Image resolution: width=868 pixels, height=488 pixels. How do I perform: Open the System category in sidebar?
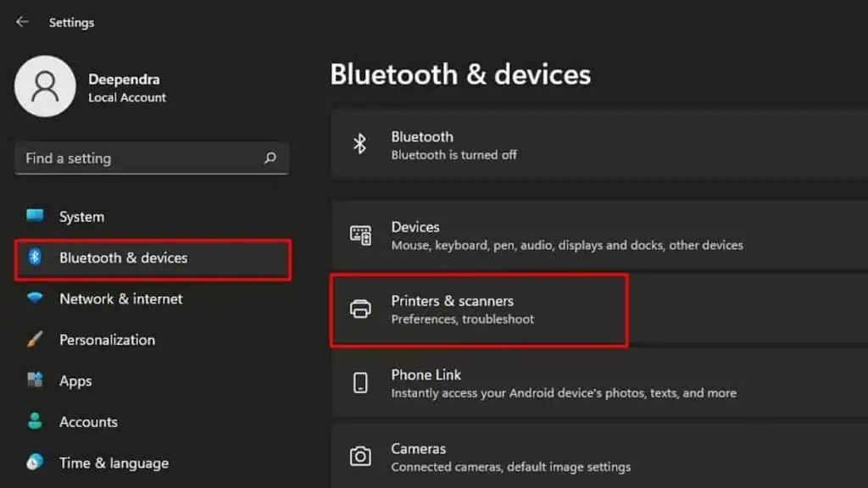coord(153,216)
